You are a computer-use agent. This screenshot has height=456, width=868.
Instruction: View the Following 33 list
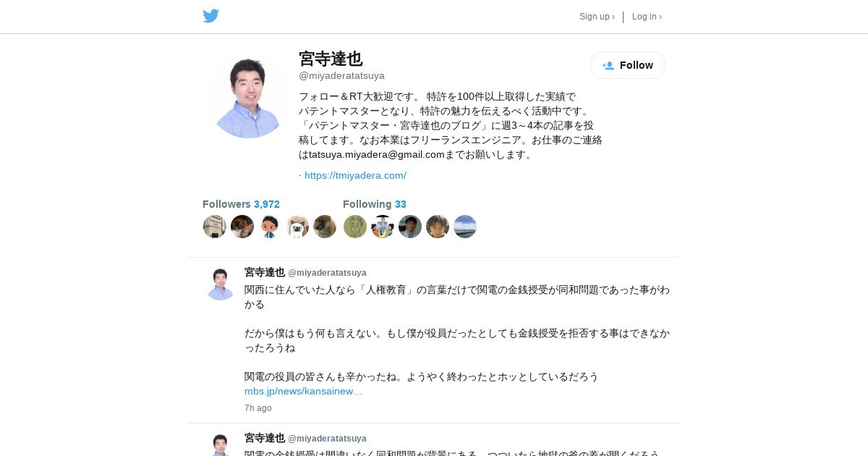[375, 204]
